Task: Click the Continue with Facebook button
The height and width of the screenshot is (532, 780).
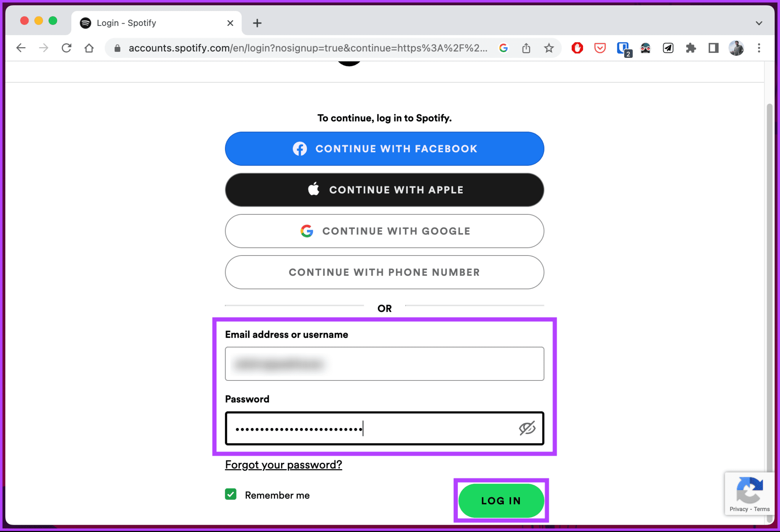Action: point(384,149)
